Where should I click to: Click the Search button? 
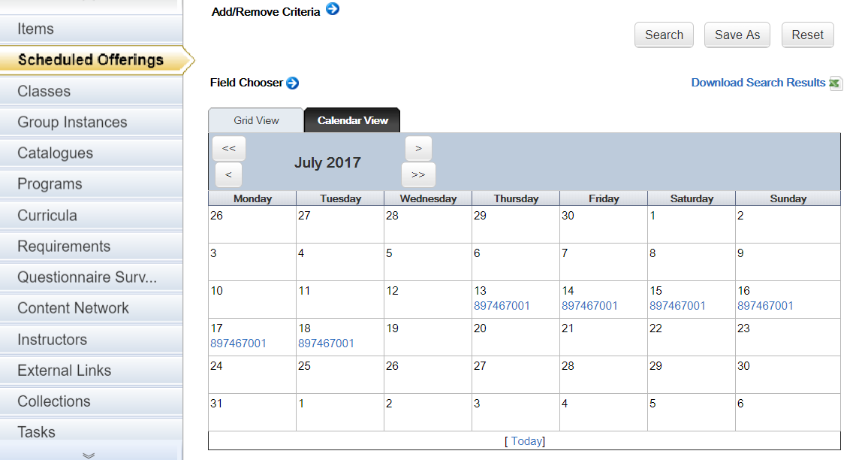664,35
